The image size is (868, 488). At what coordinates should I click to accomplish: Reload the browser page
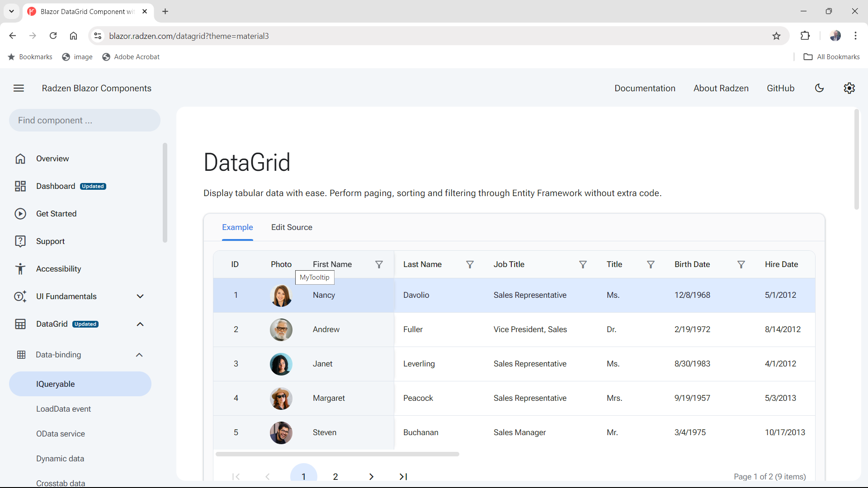[x=53, y=36]
